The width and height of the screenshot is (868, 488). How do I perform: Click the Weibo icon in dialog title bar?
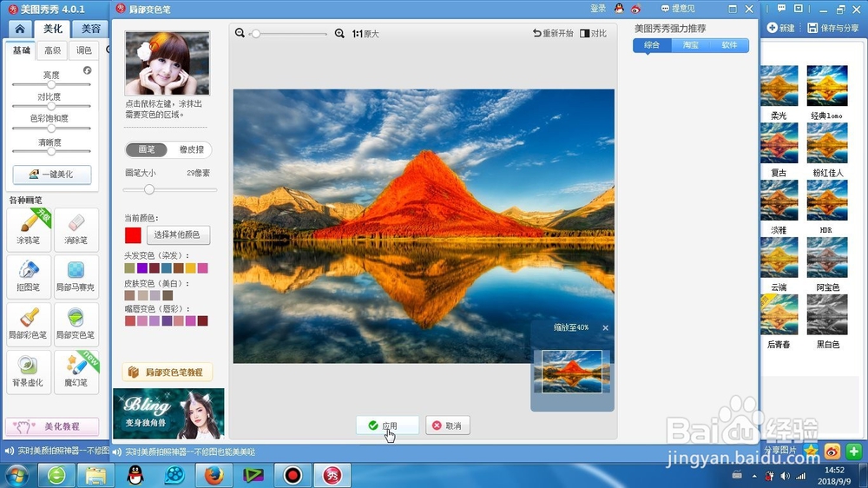[x=635, y=9]
